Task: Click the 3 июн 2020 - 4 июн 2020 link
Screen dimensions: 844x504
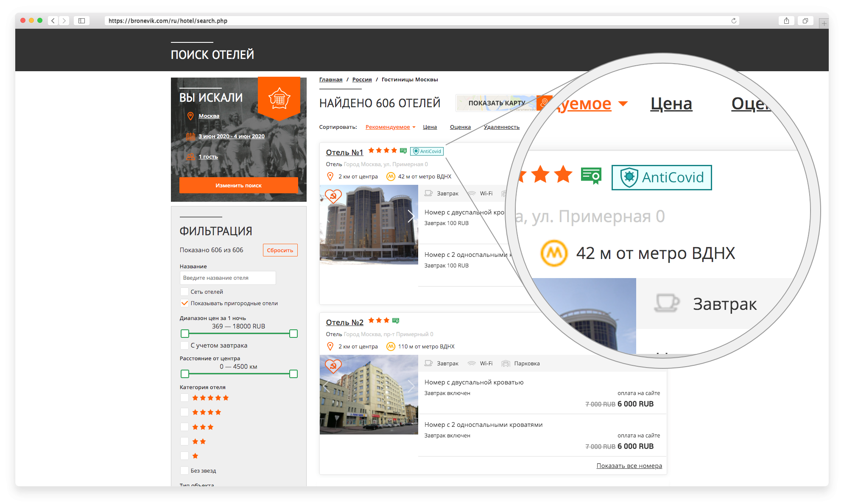Action: coord(232,136)
